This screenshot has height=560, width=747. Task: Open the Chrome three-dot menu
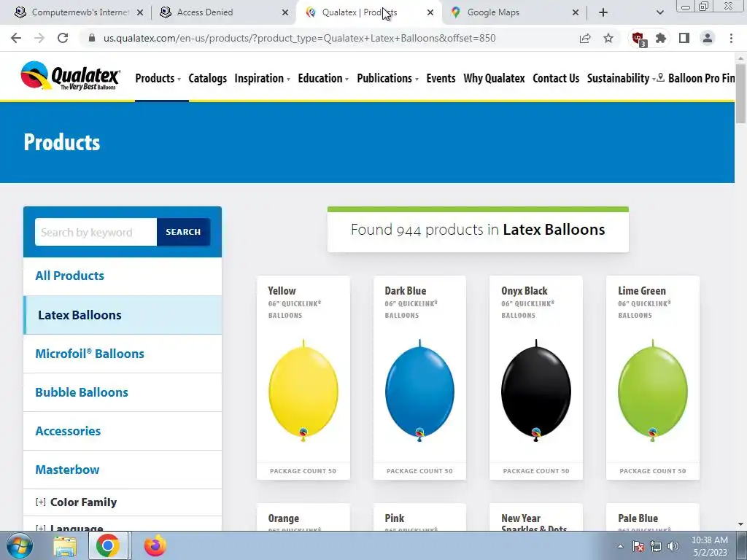pos(731,38)
